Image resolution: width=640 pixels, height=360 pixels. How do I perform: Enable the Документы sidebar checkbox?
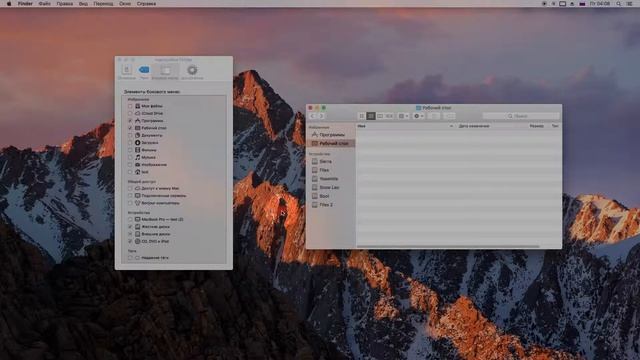[x=130, y=136]
